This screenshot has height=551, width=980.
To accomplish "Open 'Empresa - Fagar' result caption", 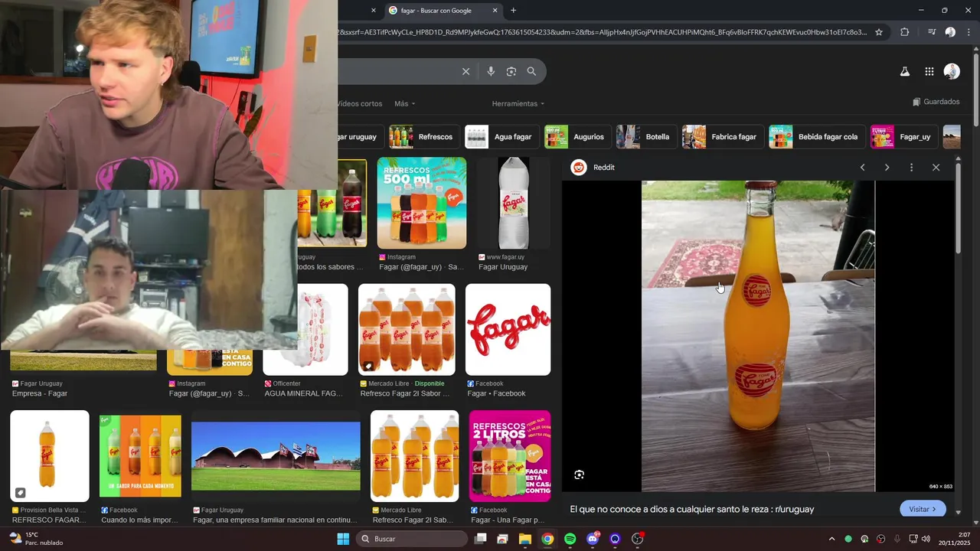I will pyautogui.click(x=40, y=393).
